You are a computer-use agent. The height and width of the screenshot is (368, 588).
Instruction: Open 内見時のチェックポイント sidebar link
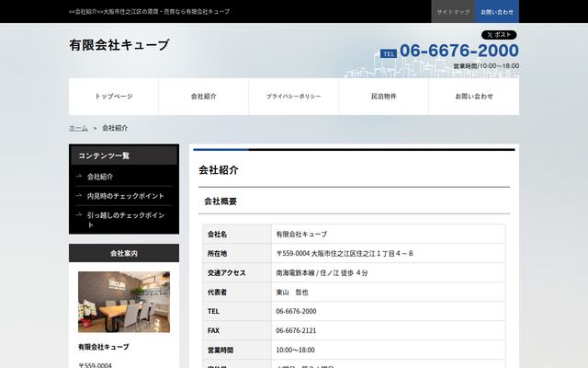(126, 196)
